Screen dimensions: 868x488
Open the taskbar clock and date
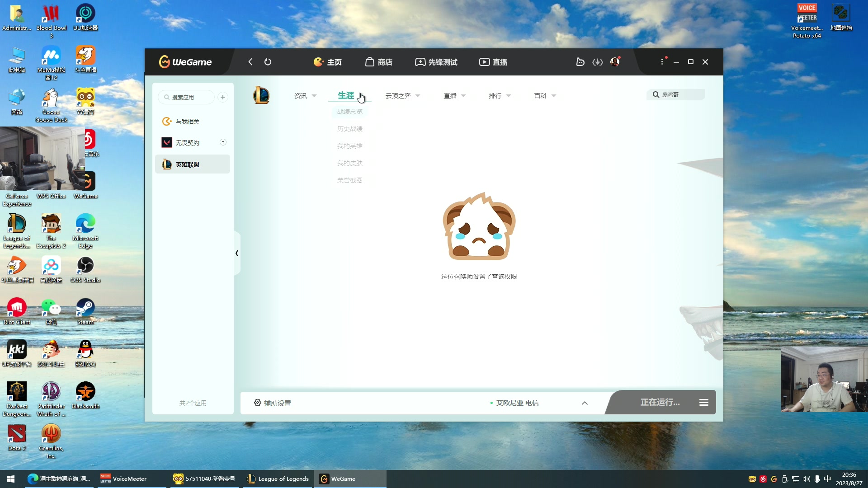(x=849, y=479)
